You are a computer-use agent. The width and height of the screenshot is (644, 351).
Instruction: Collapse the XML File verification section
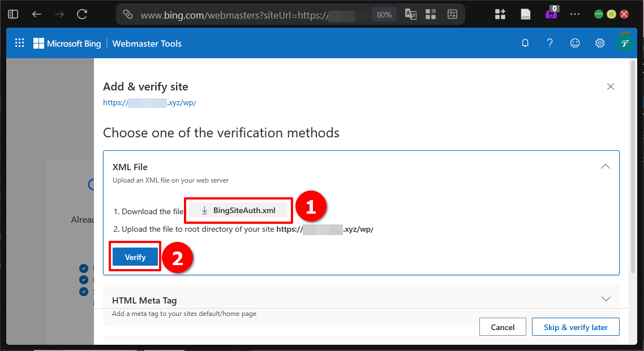[x=606, y=166]
